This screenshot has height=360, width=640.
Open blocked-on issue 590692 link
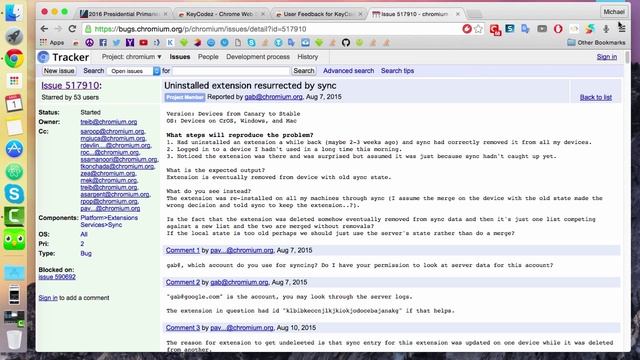pos(57,277)
